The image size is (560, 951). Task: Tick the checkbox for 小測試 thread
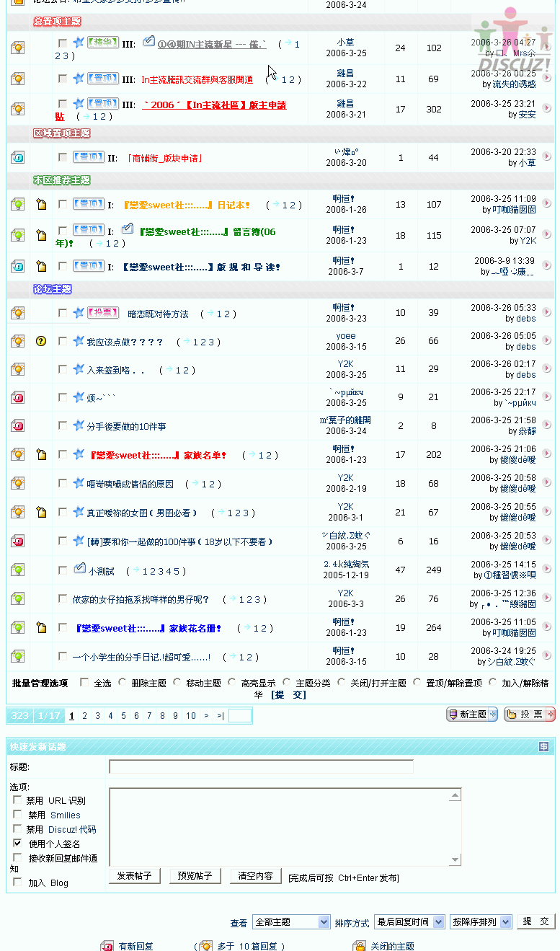point(63,570)
